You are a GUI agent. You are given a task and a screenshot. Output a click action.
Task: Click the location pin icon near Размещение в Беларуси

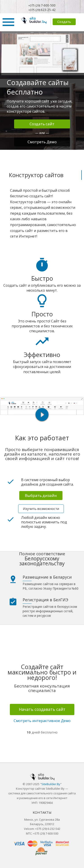[x=13, y=579]
